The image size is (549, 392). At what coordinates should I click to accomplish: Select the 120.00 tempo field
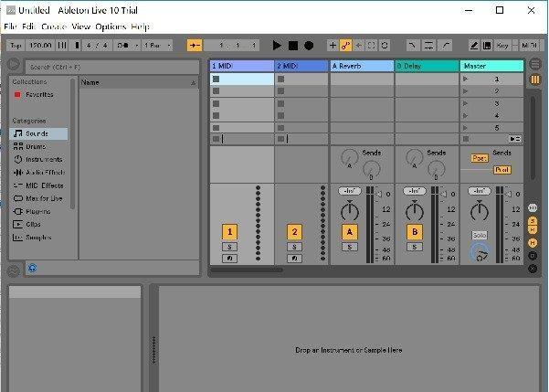[40, 46]
